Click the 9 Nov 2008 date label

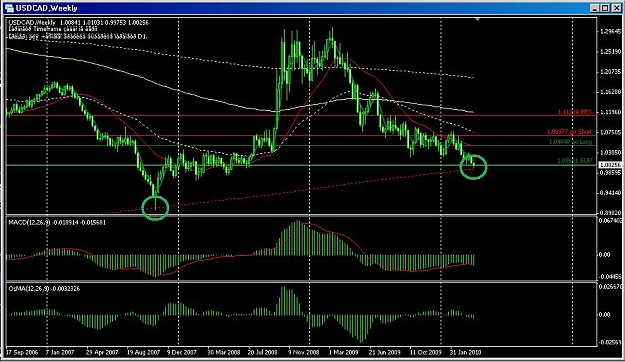(x=305, y=353)
